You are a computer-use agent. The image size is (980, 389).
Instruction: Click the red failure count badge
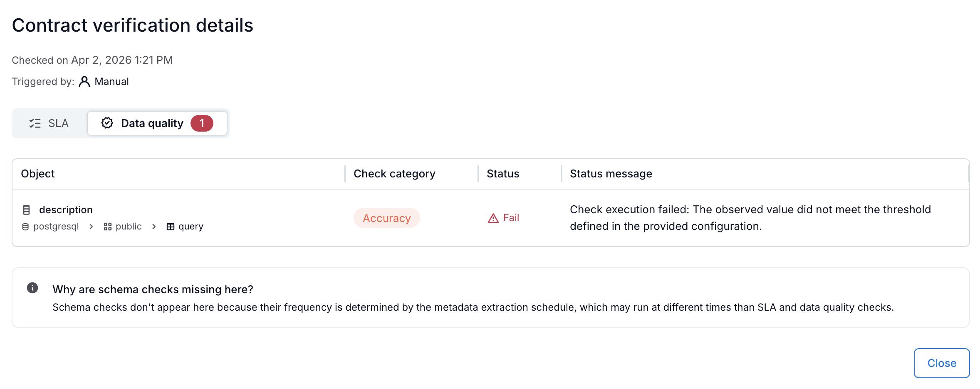pos(202,123)
